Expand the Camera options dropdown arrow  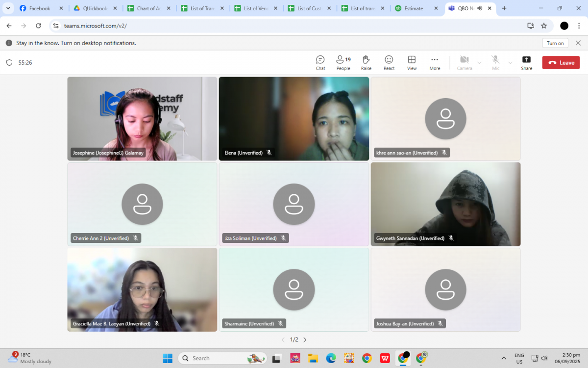(479, 63)
